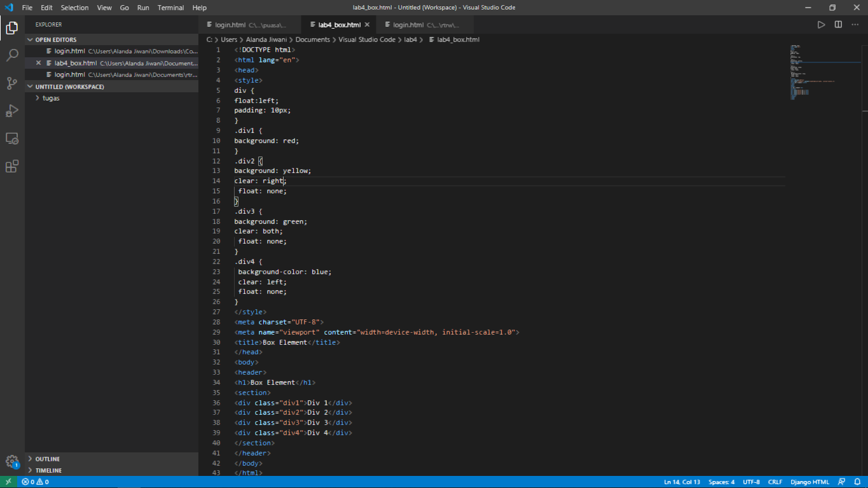Open the Search view icon
Image resolution: width=868 pixels, height=488 pixels.
[x=12, y=55]
